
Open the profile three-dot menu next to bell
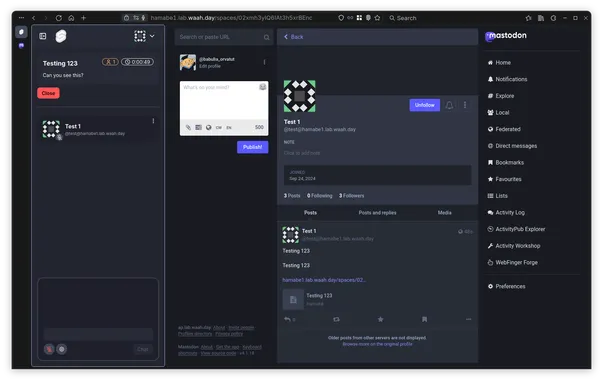465,105
